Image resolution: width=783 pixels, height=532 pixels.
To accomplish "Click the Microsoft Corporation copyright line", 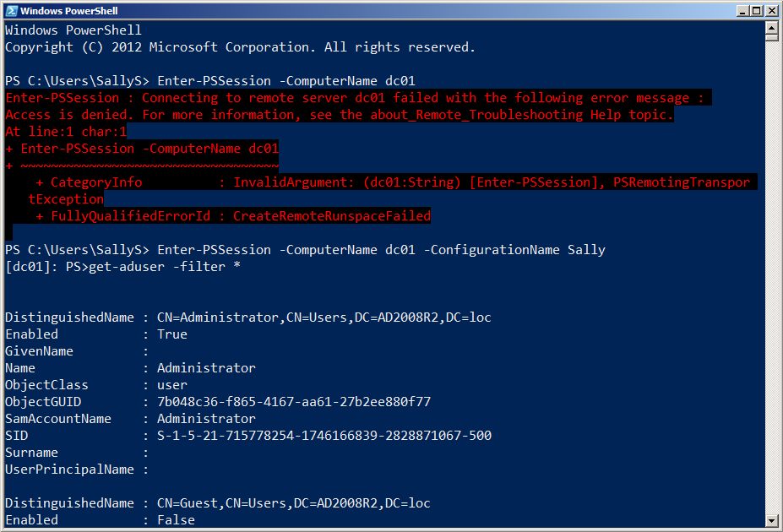I will 240,47.
